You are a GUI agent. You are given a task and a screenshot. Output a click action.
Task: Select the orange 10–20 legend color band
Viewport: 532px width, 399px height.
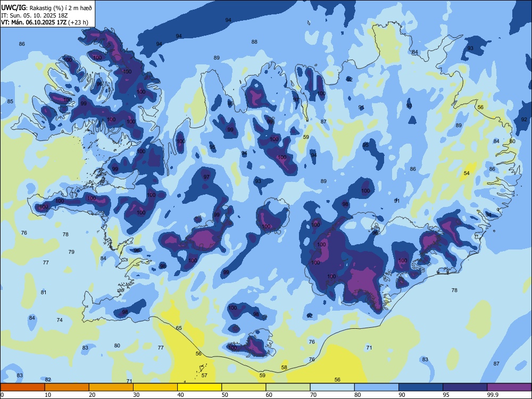coord(67,387)
